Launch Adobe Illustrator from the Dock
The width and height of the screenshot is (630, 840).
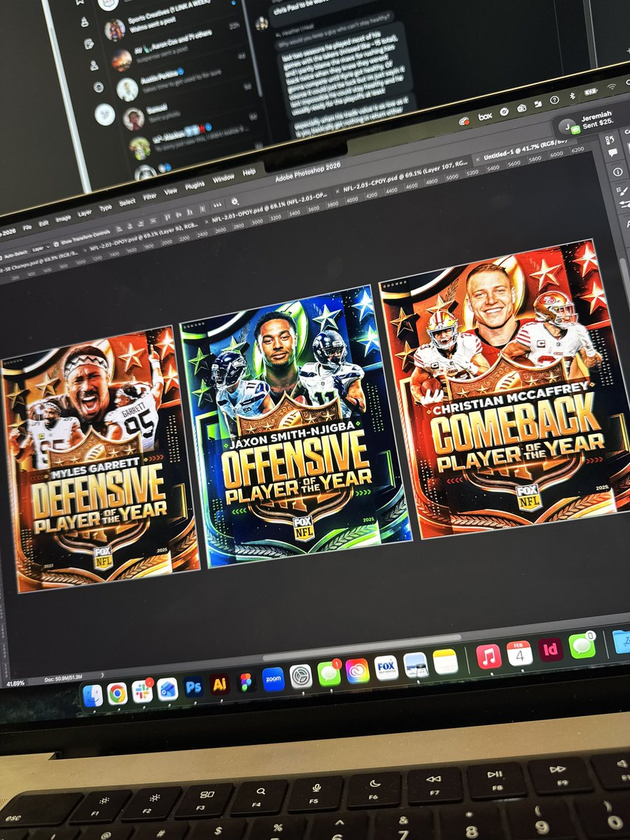[x=219, y=685]
